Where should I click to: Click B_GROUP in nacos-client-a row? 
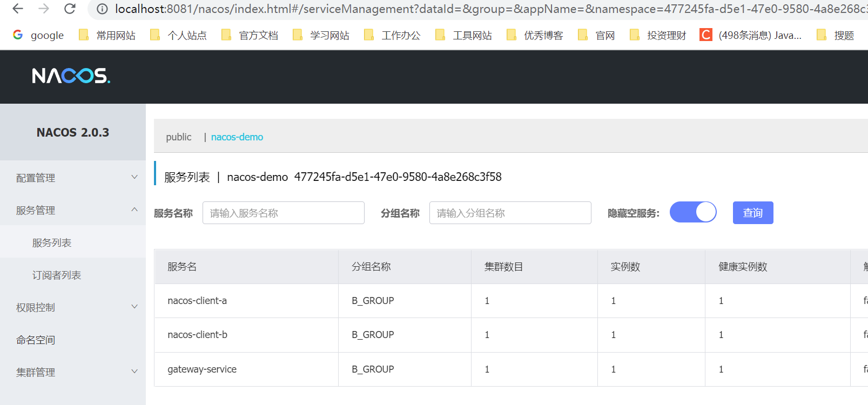point(373,301)
